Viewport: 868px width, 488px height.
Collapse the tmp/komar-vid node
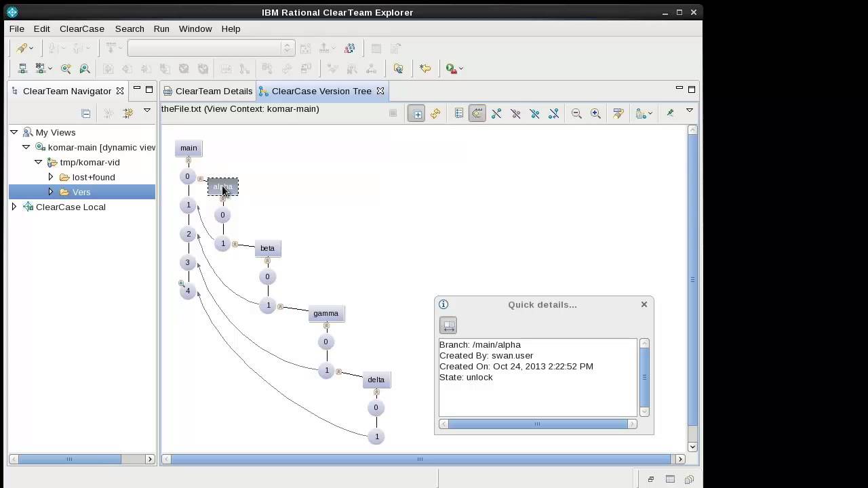(39, 162)
